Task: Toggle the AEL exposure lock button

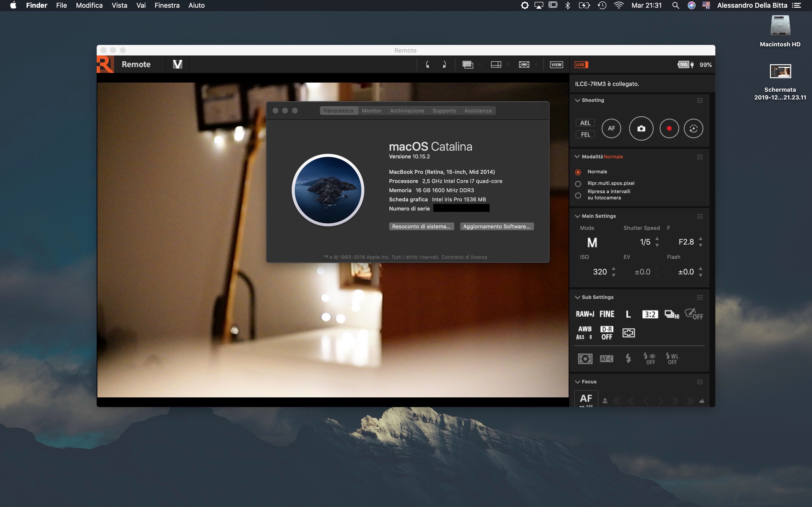Action: [585, 123]
